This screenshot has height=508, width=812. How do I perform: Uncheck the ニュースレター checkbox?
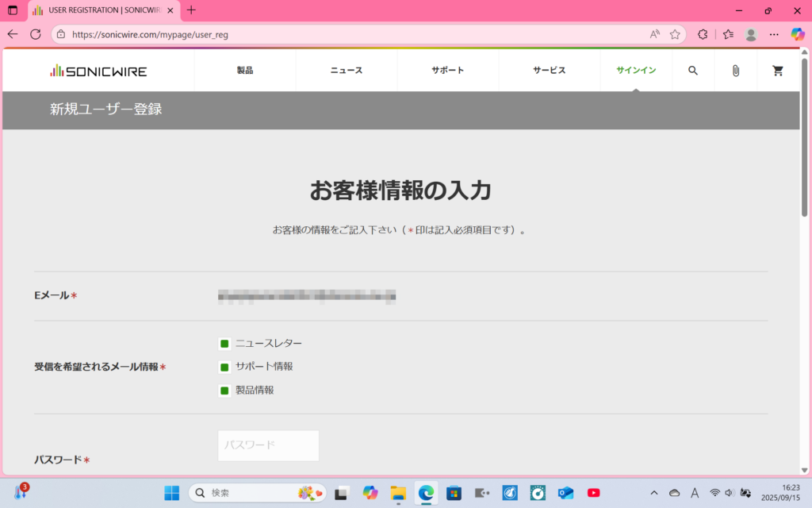point(224,344)
